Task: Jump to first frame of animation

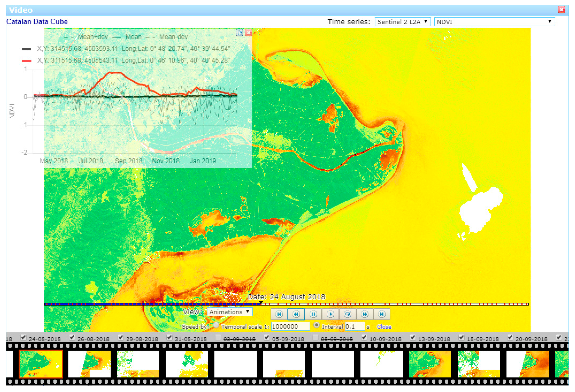Action: pos(279,314)
